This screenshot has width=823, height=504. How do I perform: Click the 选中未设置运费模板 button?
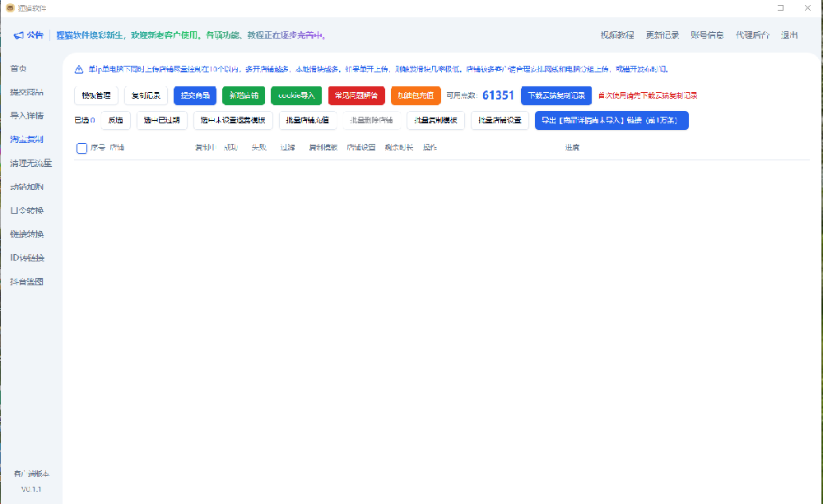point(233,120)
